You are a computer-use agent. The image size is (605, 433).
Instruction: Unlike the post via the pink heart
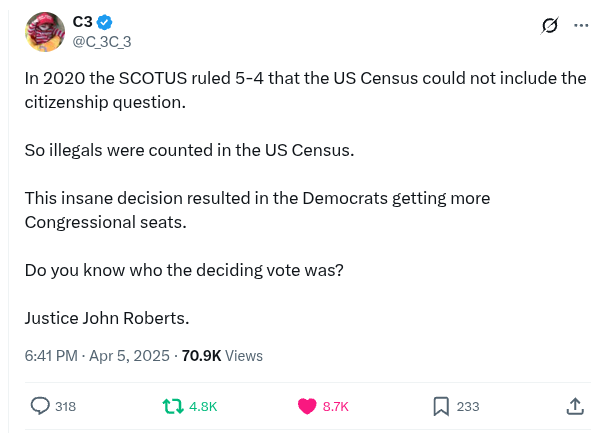(x=307, y=406)
